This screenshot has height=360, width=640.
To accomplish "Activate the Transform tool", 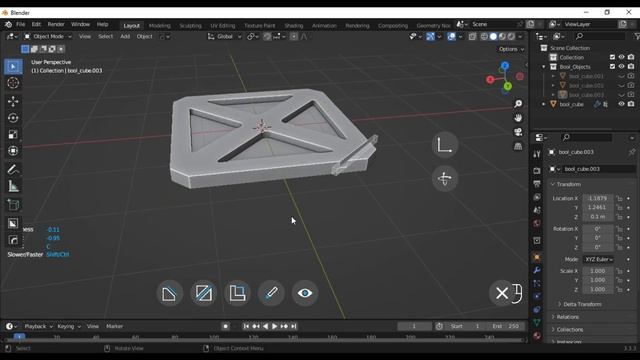I will (x=13, y=151).
